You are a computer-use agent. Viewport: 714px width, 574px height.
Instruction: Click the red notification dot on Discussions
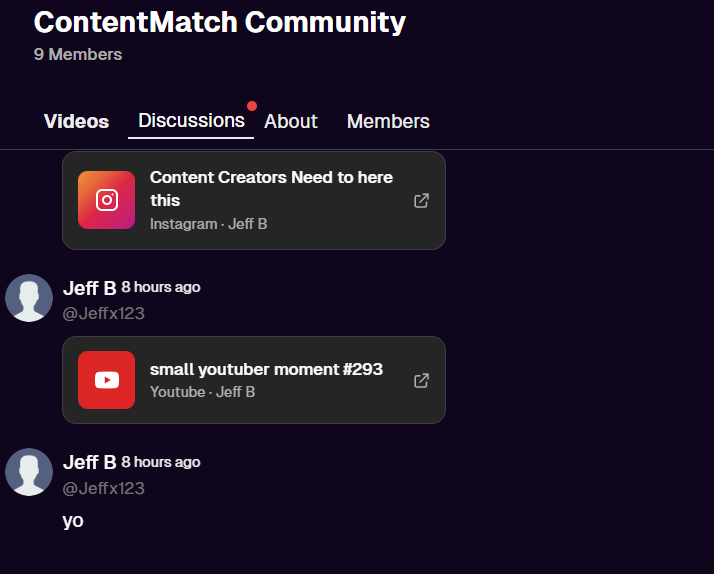click(x=252, y=106)
